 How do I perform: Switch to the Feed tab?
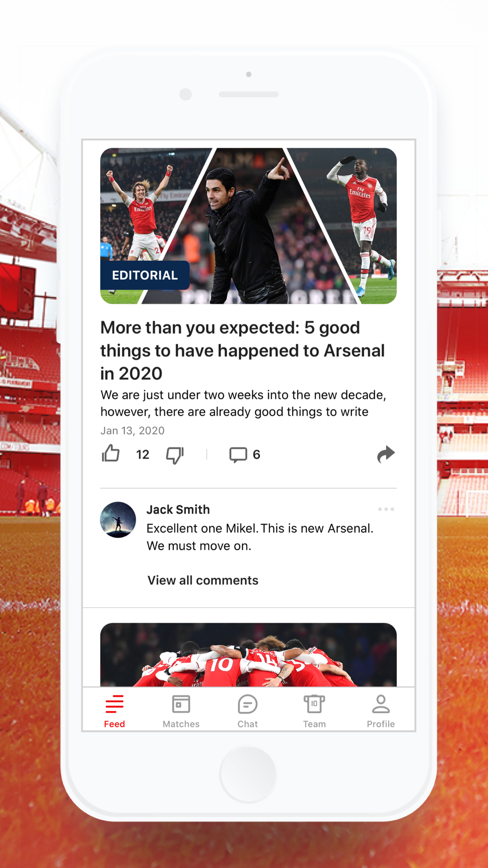(115, 711)
